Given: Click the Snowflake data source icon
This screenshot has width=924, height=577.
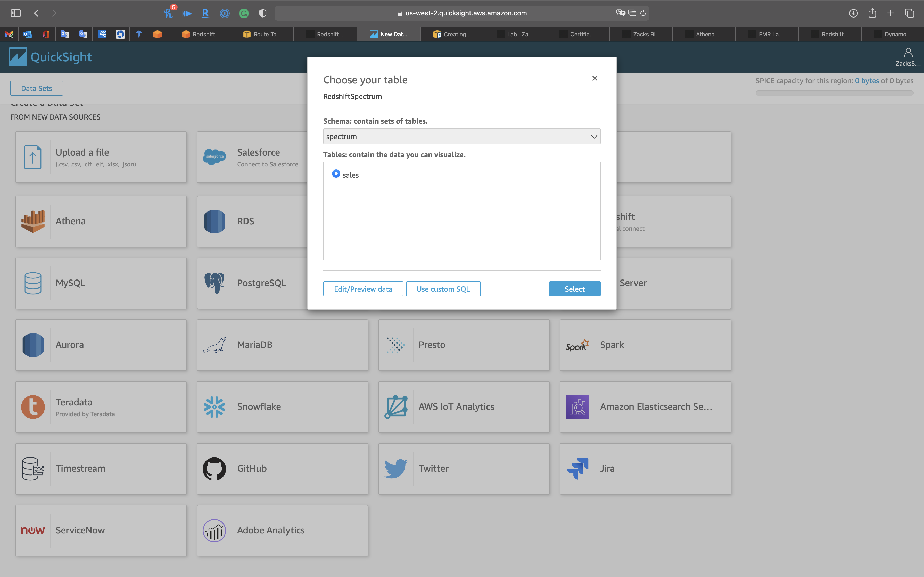Looking at the screenshot, I should point(214,407).
